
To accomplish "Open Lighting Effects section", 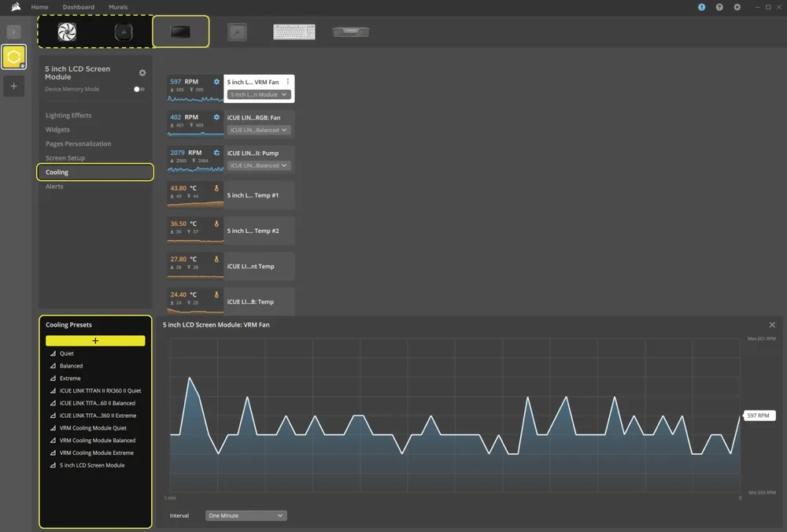I will pyautogui.click(x=68, y=116).
